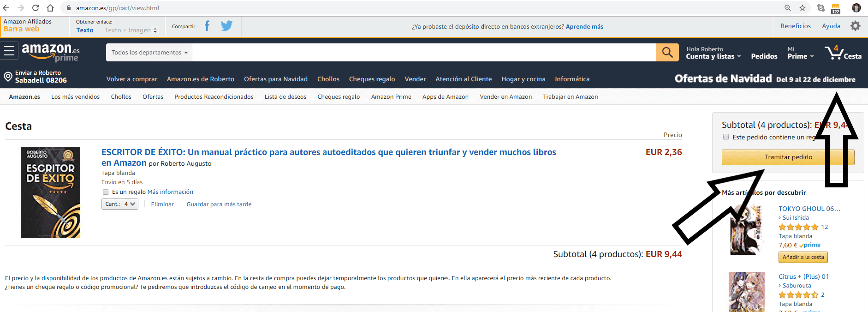This screenshot has height=312, width=868.
Task: Click the zoom magnifier icon in the address bar
Action: pos(788,8)
